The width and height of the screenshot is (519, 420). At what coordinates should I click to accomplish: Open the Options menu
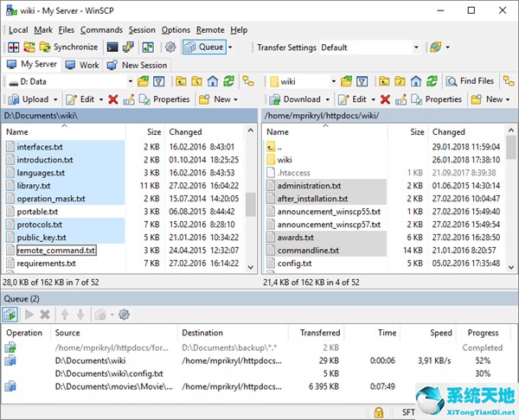click(x=176, y=30)
